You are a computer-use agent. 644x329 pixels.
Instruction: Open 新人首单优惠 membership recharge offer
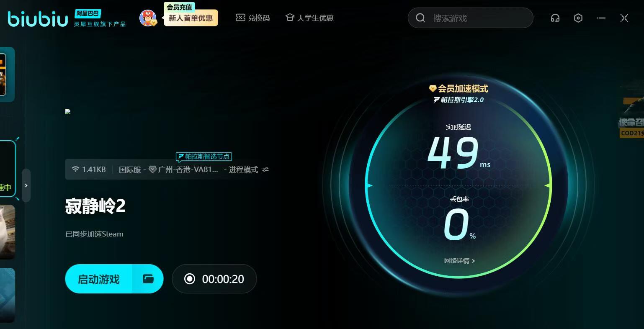coord(191,18)
